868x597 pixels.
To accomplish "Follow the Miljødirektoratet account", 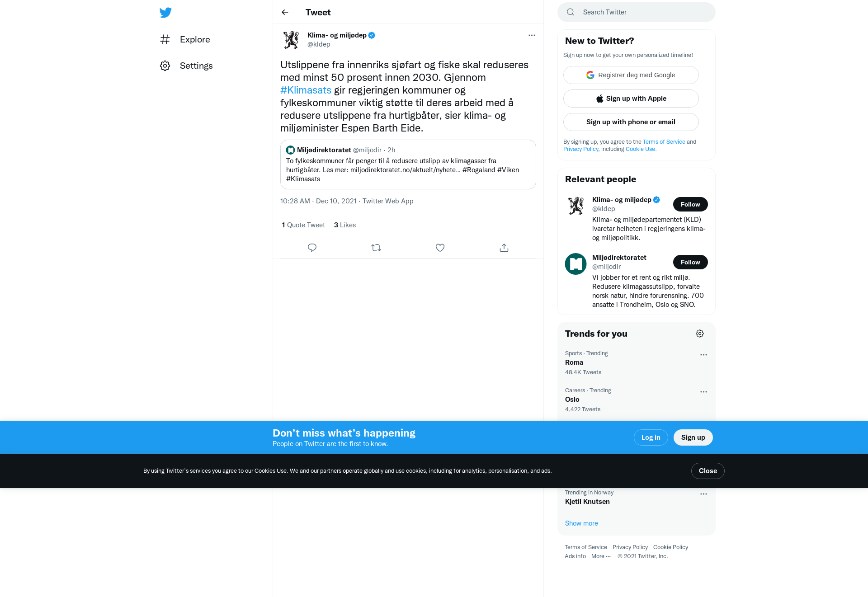I will [x=690, y=262].
